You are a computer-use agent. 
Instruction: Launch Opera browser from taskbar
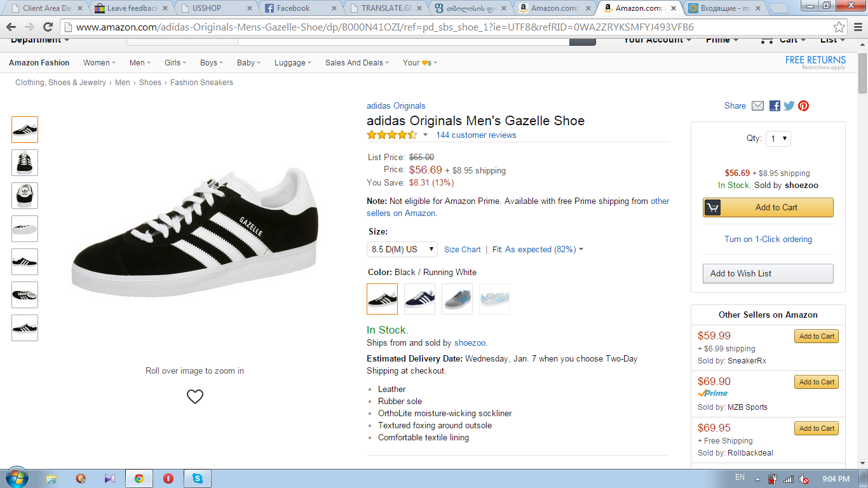click(x=168, y=478)
